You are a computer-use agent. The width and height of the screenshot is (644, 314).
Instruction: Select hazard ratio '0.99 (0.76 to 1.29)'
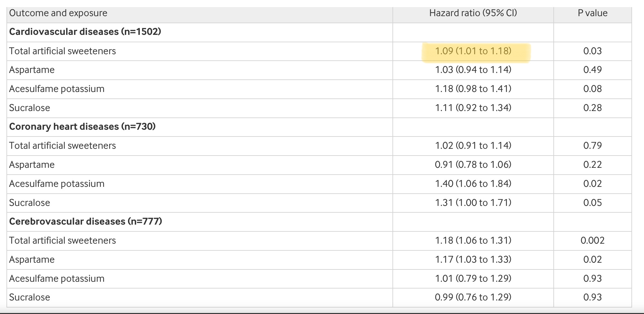click(473, 297)
